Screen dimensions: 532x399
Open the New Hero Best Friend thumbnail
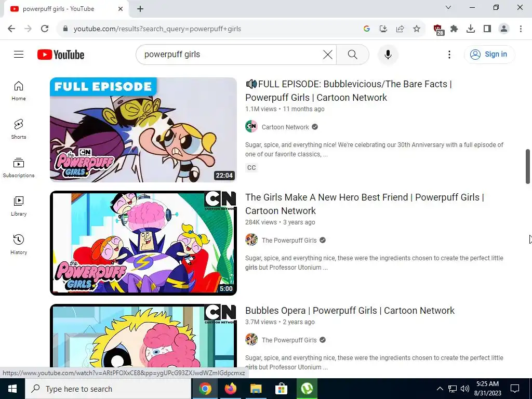pos(143,243)
